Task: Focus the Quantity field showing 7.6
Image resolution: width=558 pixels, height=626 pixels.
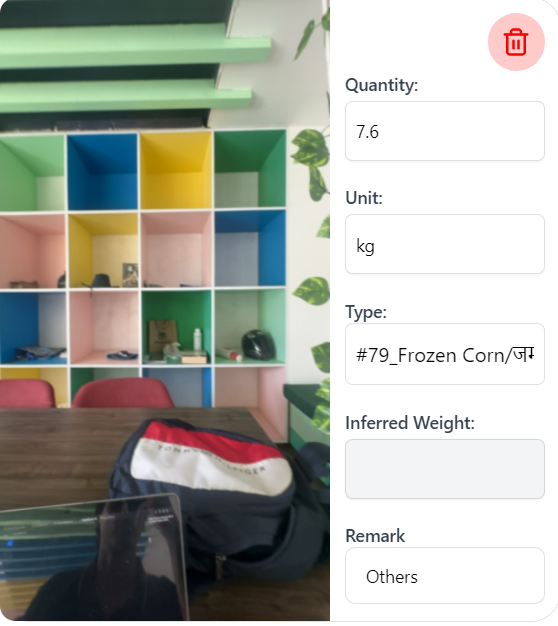Action: click(x=445, y=131)
